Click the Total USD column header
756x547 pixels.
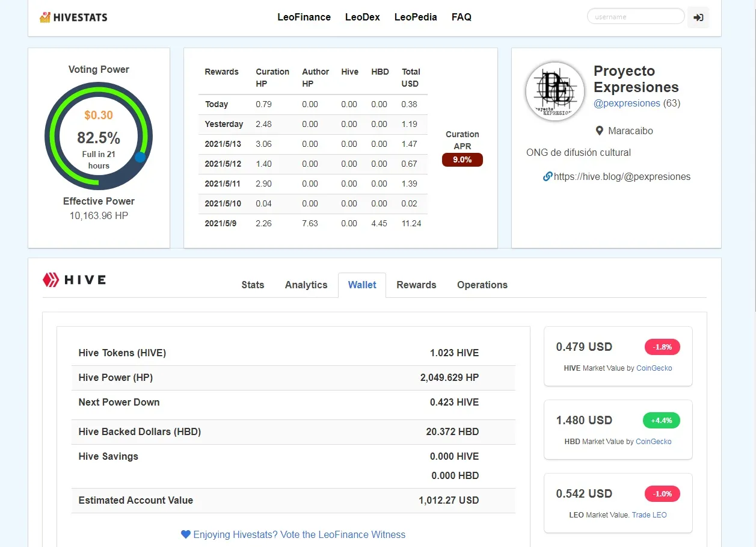[411, 78]
